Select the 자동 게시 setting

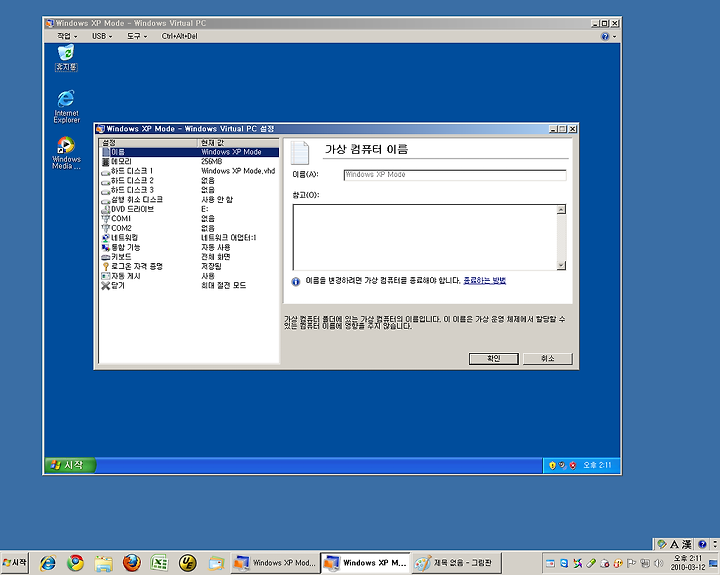tap(189, 276)
